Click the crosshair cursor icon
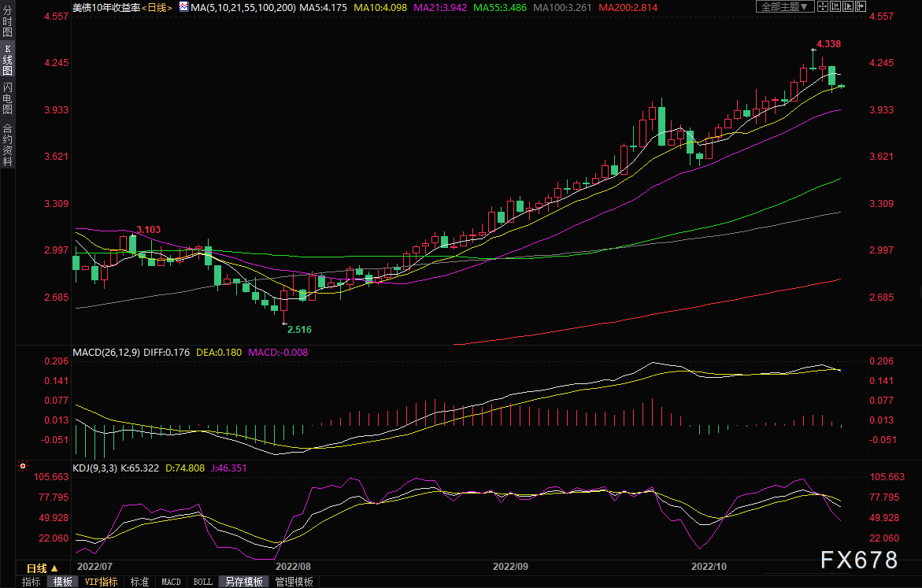This screenshot has height=588, width=922. (x=821, y=6)
